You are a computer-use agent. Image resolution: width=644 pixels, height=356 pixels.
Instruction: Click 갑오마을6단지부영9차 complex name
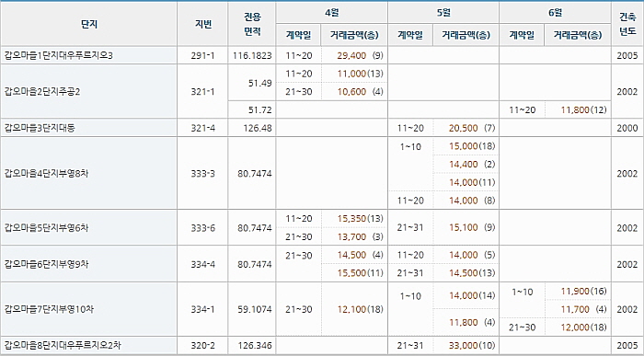click(x=46, y=264)
